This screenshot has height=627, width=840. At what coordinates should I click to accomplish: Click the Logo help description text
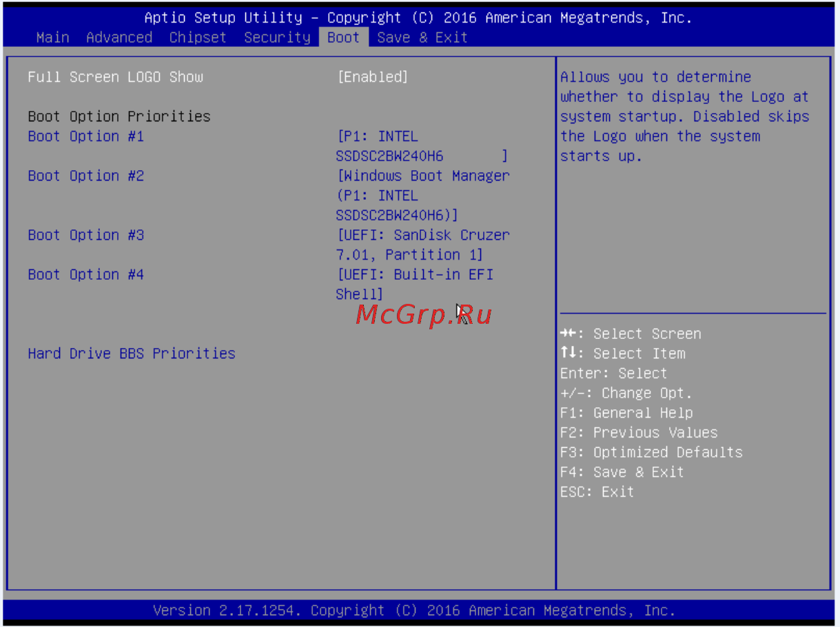[684, 116]
